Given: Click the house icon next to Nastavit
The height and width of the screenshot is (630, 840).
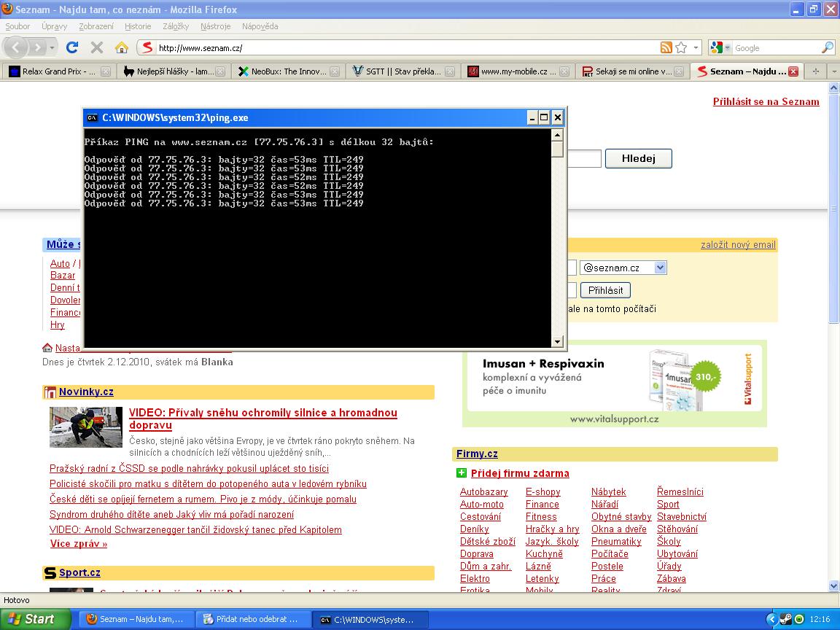Looking at the screenshot, I should point(47,348).
